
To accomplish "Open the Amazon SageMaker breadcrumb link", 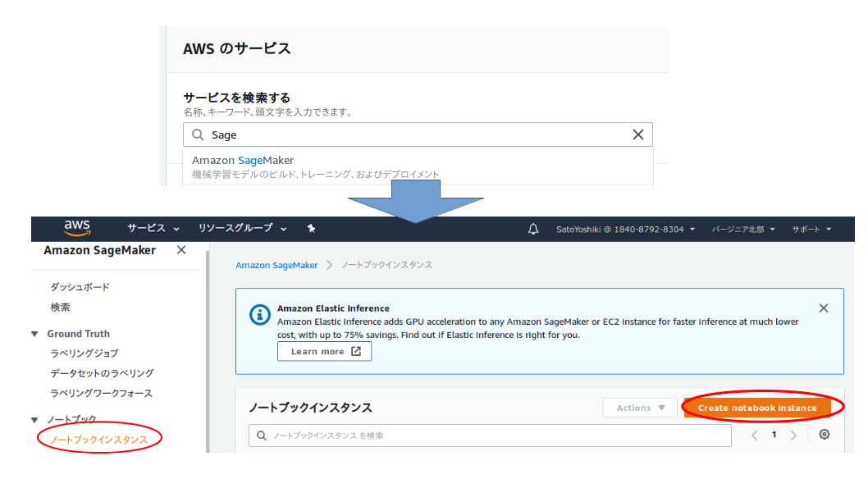I will click(276, 265).
